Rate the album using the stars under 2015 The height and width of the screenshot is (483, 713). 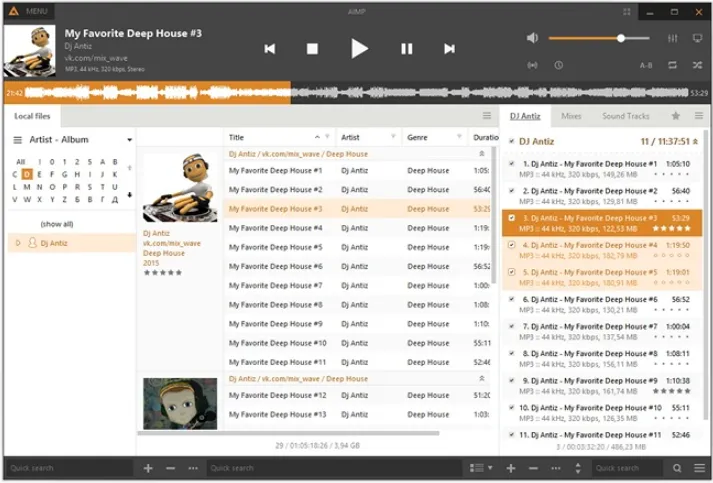[163, 272]
